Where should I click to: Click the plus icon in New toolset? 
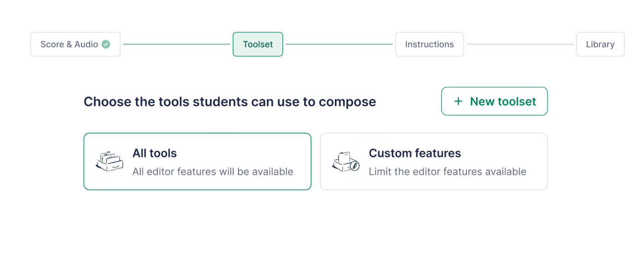458,101
